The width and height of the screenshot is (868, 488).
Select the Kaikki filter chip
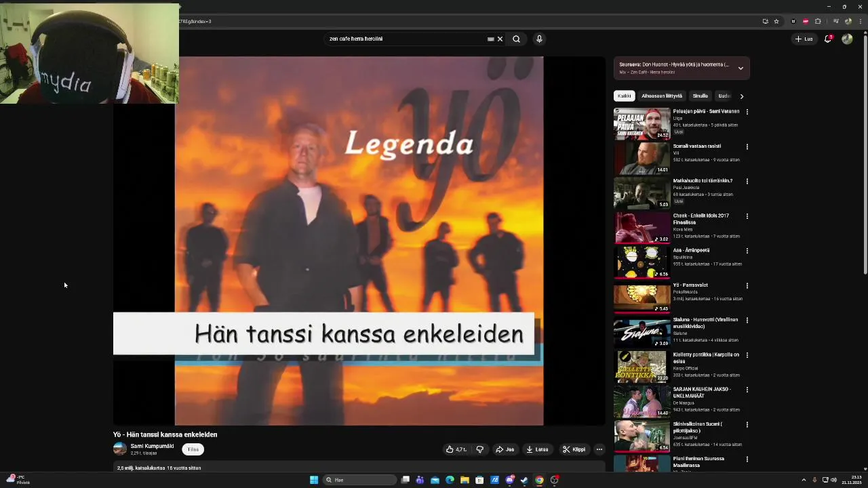coord(624,96)
